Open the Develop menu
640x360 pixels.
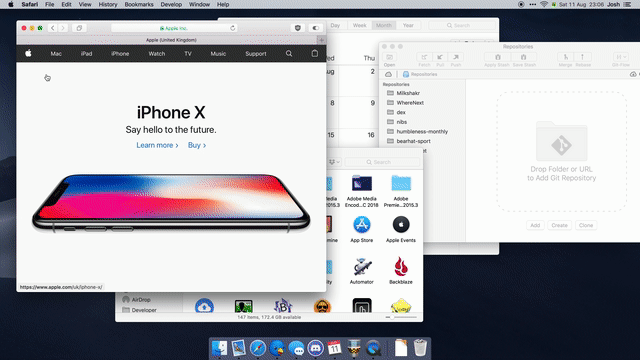click(171, 4)
